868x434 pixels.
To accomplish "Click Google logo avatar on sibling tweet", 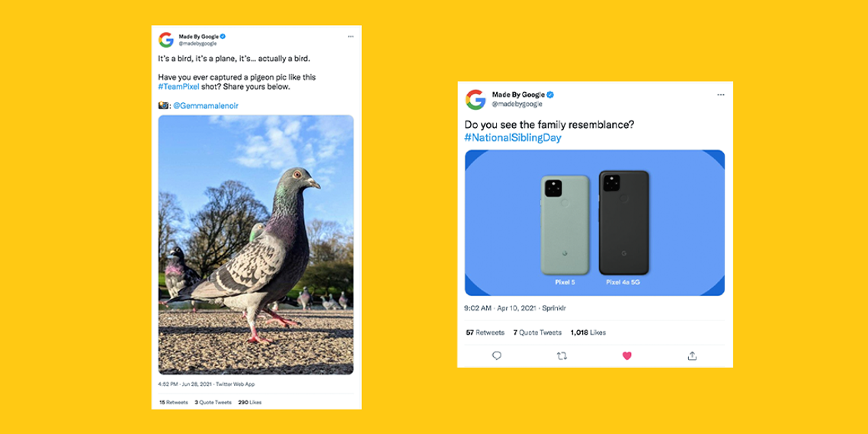I will [x=476, y=99].
